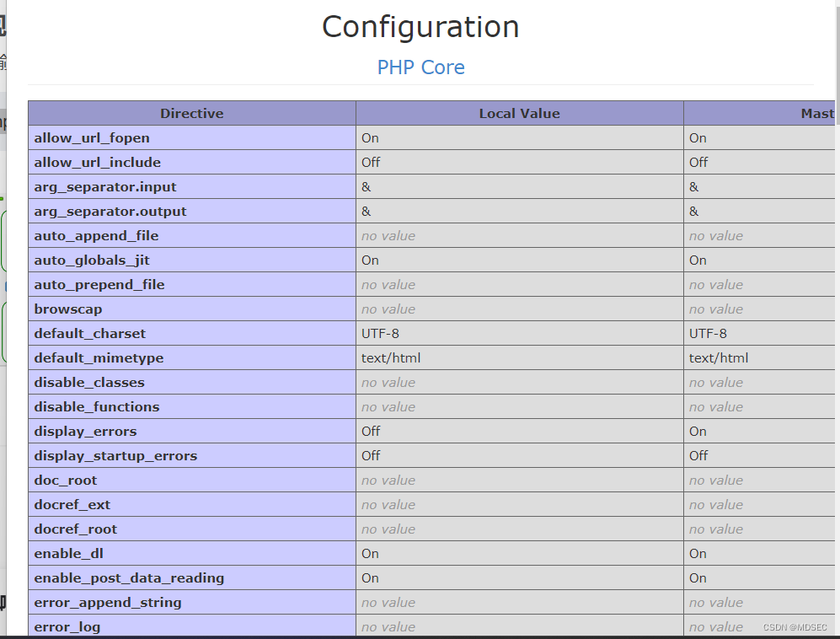The height and width of the screenshot is (639, 840).
Task: Select the arg_separator.input directive cell
Action: point(192,186)
